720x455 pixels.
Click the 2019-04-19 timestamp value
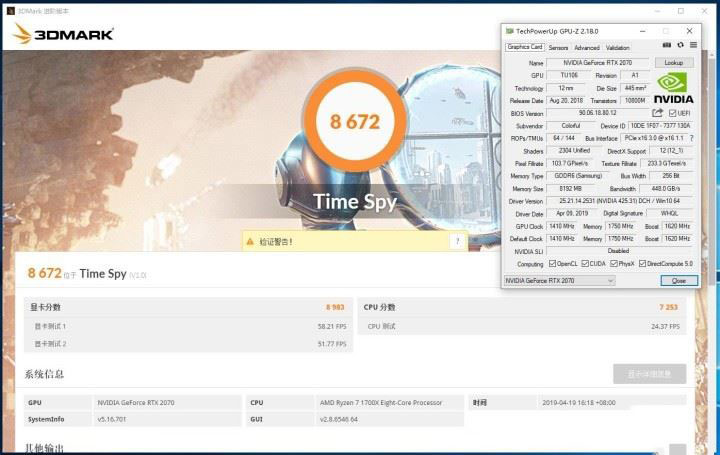pos(579,403)
